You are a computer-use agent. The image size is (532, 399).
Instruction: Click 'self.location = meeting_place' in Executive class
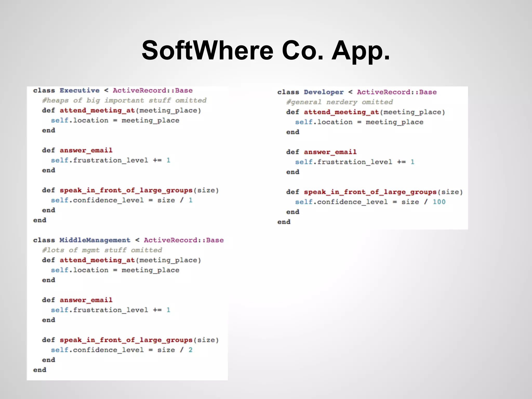click(x=115, y=121)
